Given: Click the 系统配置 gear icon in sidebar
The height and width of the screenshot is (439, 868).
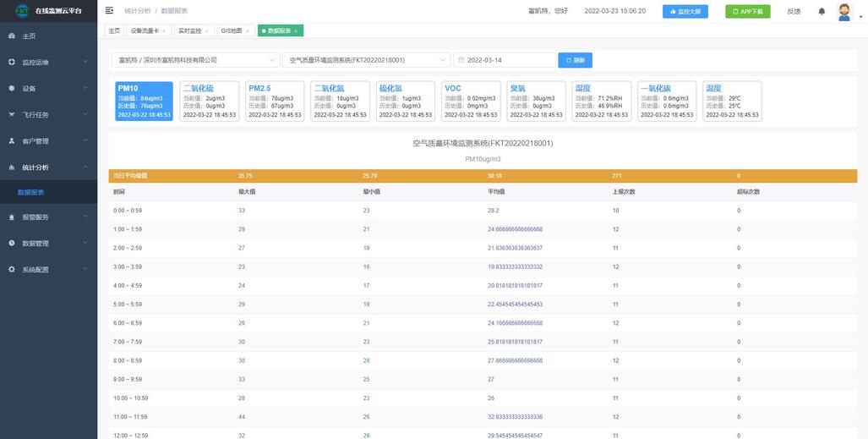Looking at the screenshot, I should [11, 270].
